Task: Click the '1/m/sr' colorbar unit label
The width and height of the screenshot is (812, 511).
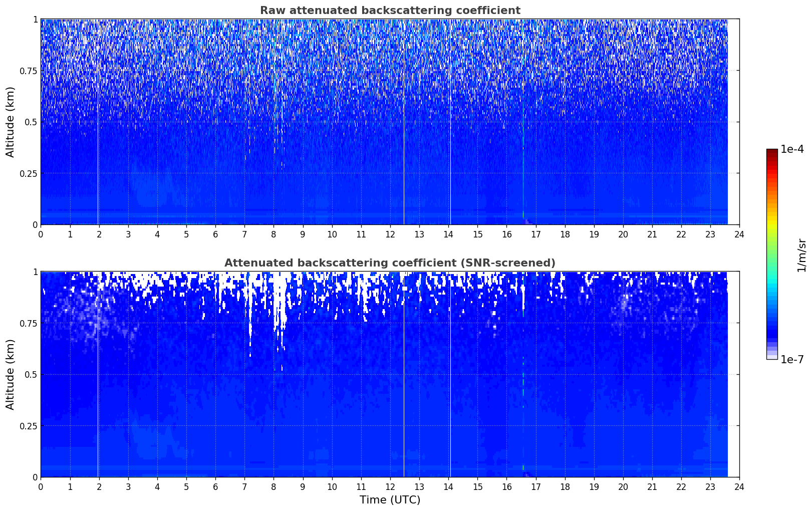Action: tap(801, 254)
